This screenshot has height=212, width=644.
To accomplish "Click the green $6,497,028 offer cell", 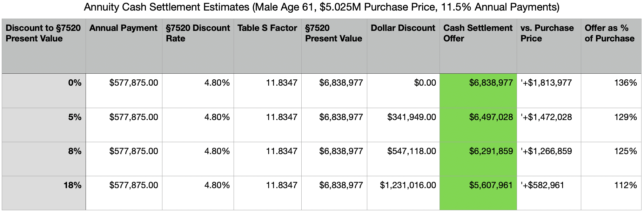I will [491, 117].
